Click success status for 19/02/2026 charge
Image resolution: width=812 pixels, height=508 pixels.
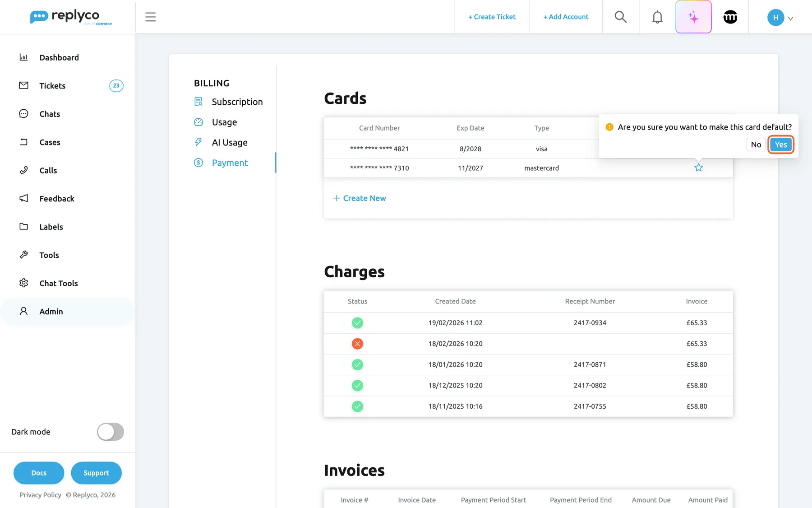coord(357,323)
